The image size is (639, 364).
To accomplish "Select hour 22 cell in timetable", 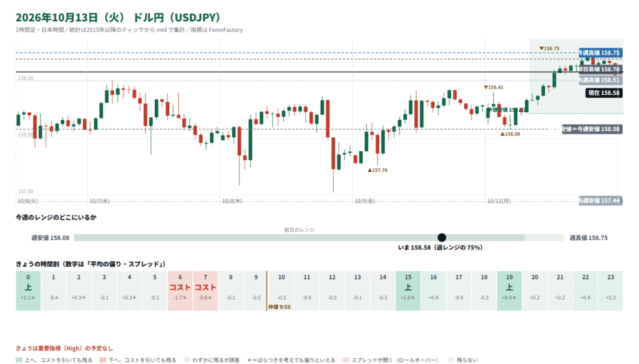I will tap(585, 290).
